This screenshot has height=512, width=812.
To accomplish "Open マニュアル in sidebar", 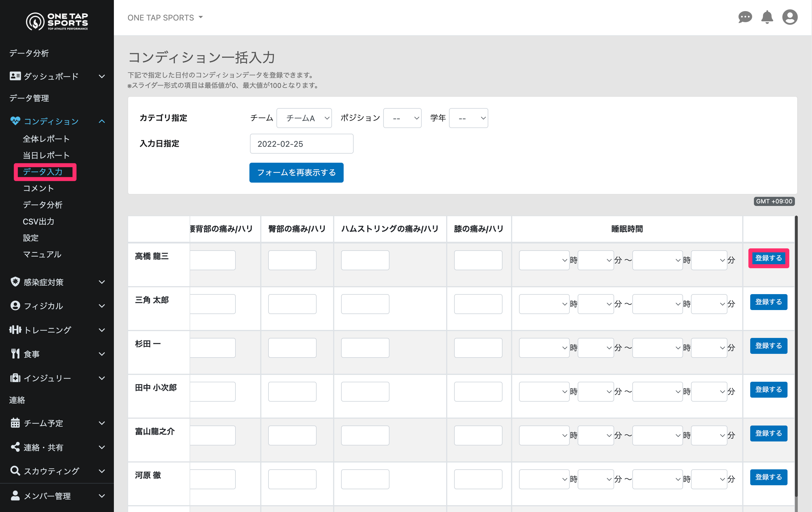I will pyautogui.click(x=42, y=254).
